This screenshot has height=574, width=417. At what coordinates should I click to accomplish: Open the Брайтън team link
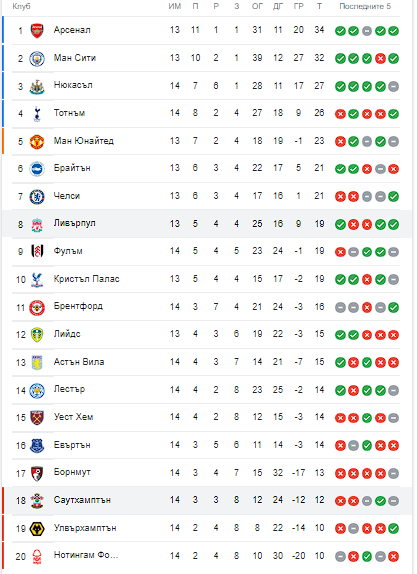point(72,168)
